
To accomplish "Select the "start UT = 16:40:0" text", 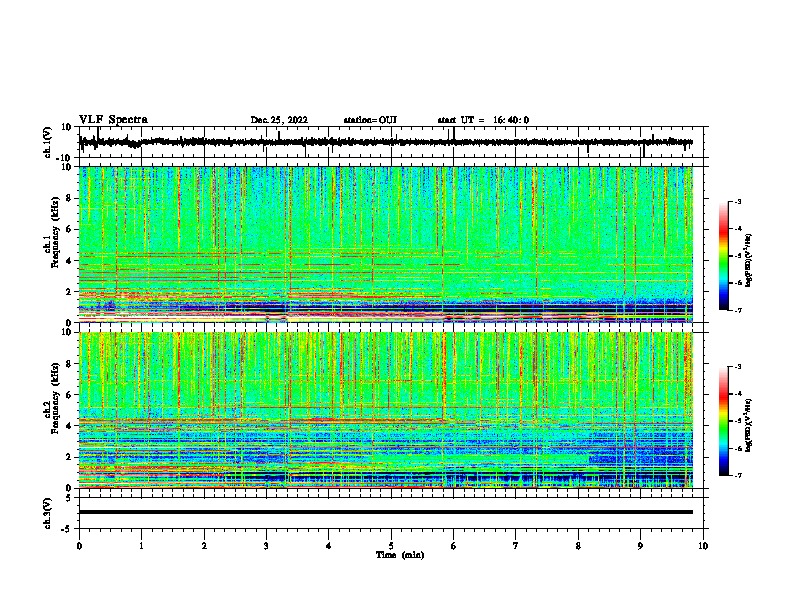I will coord(483,120).
